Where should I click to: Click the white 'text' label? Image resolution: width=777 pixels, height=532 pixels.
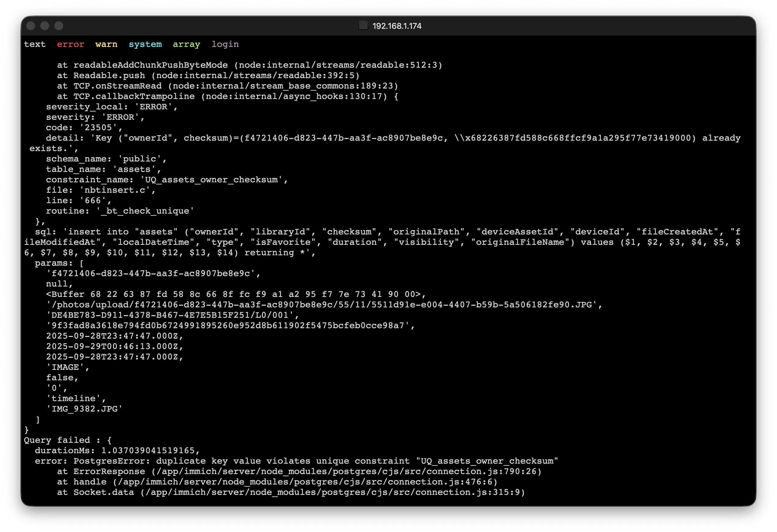coord(35,44)
